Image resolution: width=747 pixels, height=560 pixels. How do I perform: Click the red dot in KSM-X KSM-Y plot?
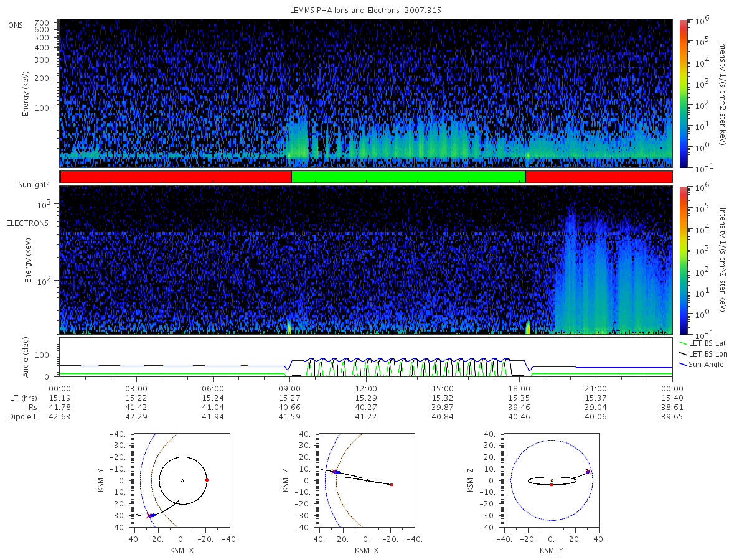click(207, 480)
